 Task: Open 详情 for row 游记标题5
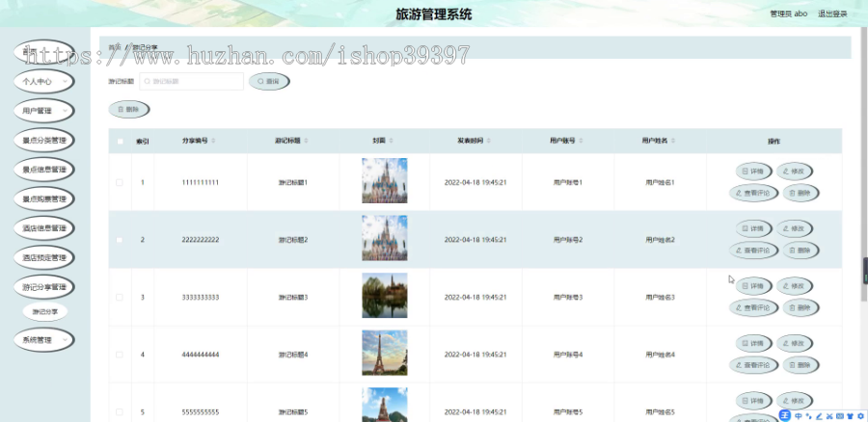tap(753, 401)
